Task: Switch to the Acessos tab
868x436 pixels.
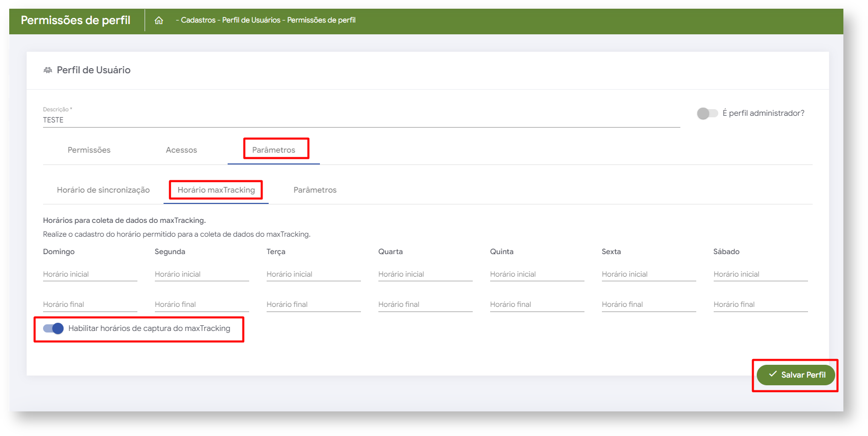Action: pyautogui.click(x=181, y=150)
